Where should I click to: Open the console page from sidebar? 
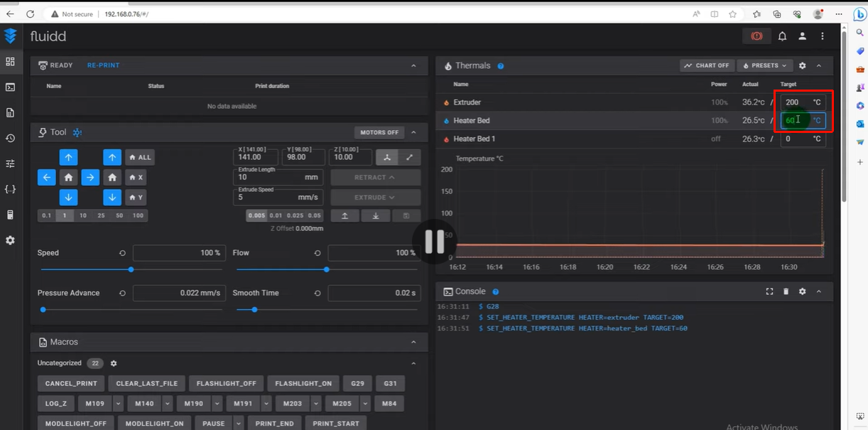(10, 87)
